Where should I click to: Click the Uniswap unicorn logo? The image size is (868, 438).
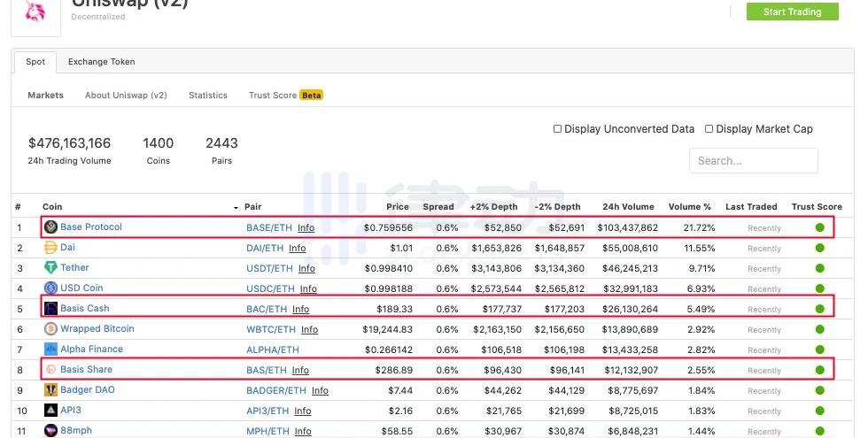[35, 11]
